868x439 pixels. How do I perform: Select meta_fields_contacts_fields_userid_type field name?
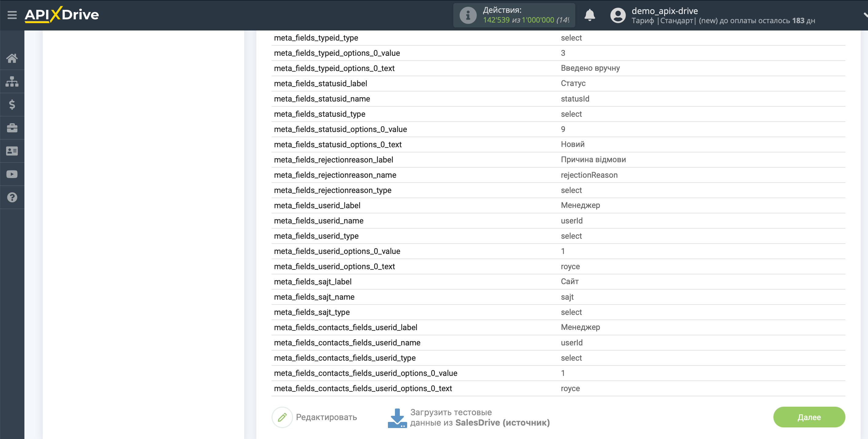pos(344,358)
